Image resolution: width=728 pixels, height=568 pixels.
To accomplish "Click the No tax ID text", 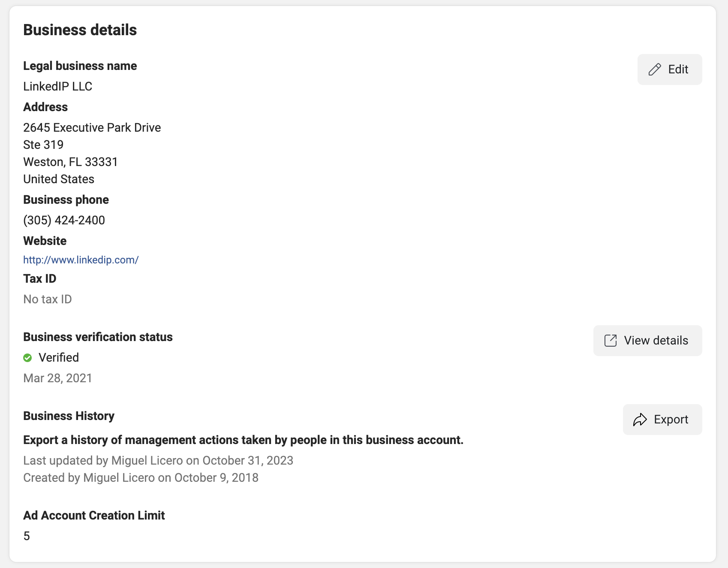I will pos(48,299).
